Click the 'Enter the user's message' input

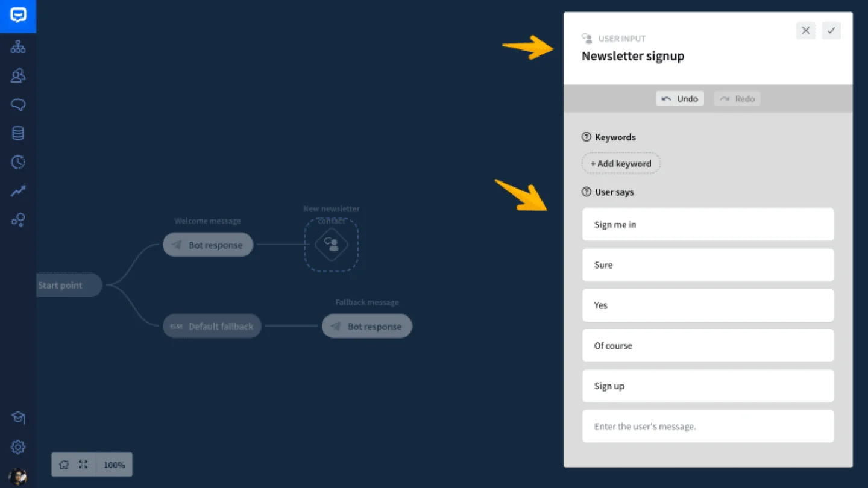[x=708, y=426]
